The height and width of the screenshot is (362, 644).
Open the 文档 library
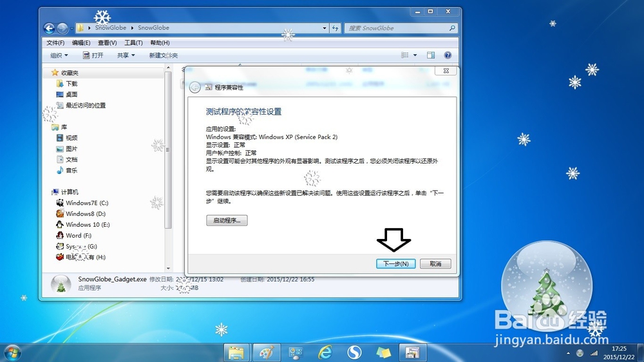[71, 160]
